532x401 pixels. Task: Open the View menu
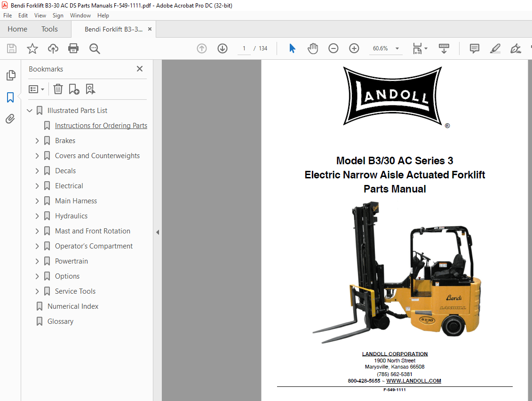pos(40,15)
